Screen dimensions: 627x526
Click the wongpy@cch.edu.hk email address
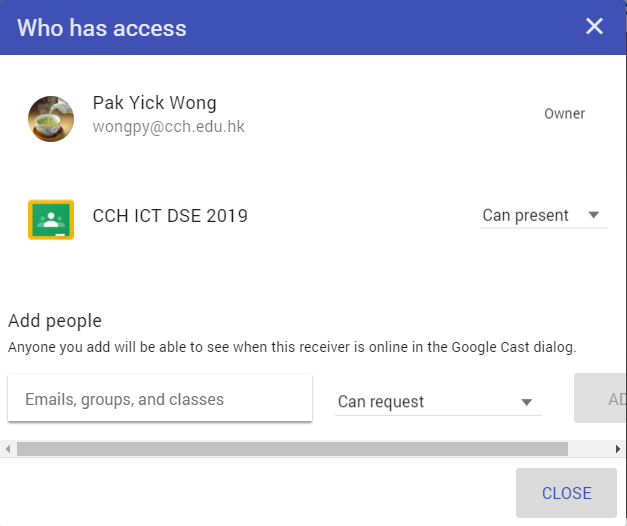(x=168, y=127)
